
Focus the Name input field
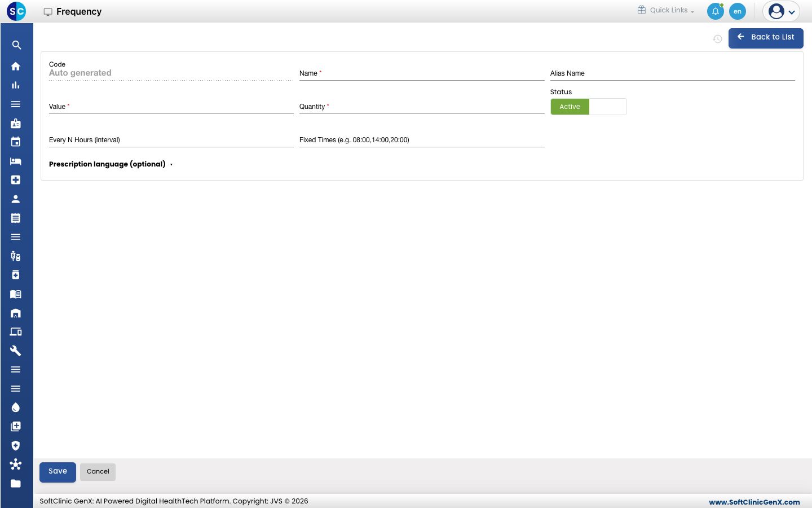pos(422,73)
